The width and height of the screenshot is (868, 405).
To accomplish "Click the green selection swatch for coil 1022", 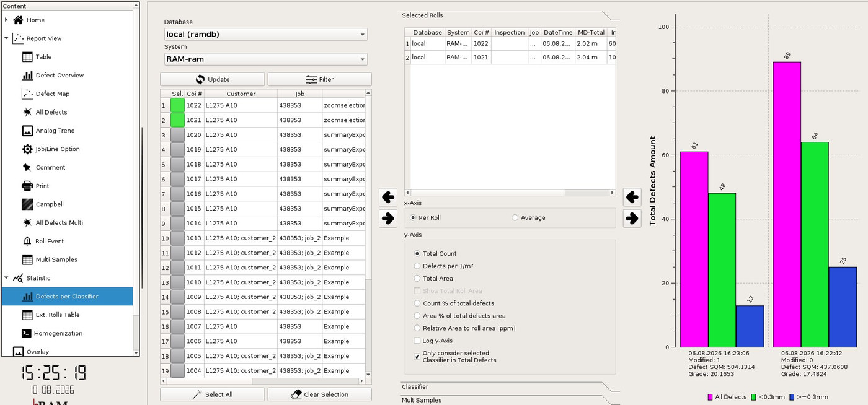I will coord(177,105).
